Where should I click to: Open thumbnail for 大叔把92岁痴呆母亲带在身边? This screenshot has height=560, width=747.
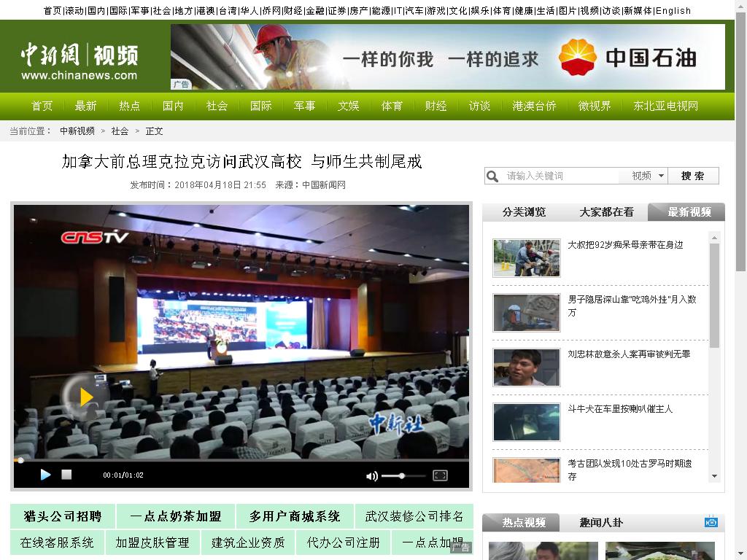[526, 257]
